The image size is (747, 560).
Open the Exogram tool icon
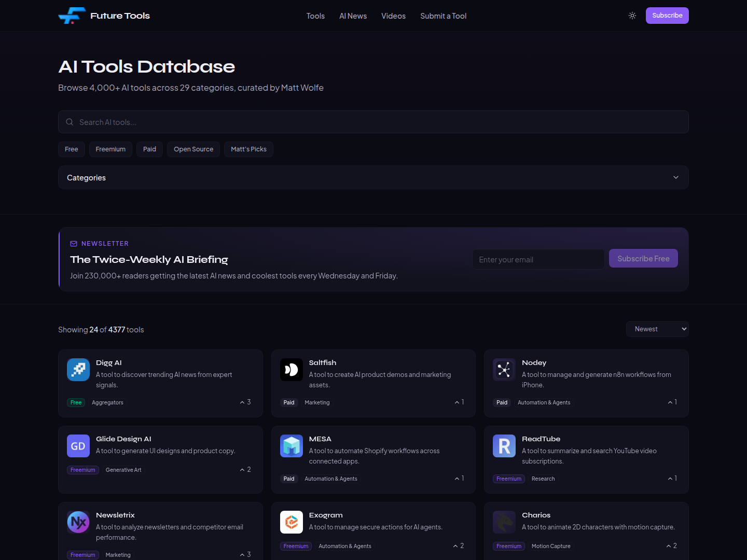292,522
